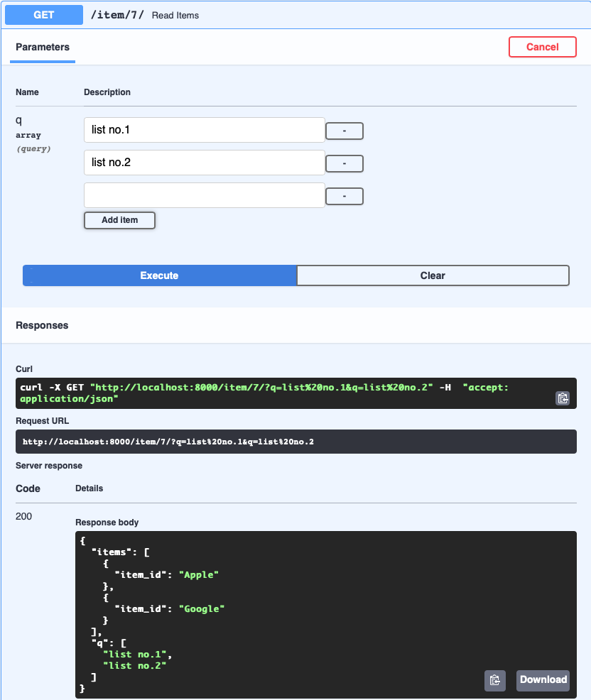Image resolution: width=591 pixels, height=700 pixels.
Task: Click the Curl section label
Action: coord(24,369)
